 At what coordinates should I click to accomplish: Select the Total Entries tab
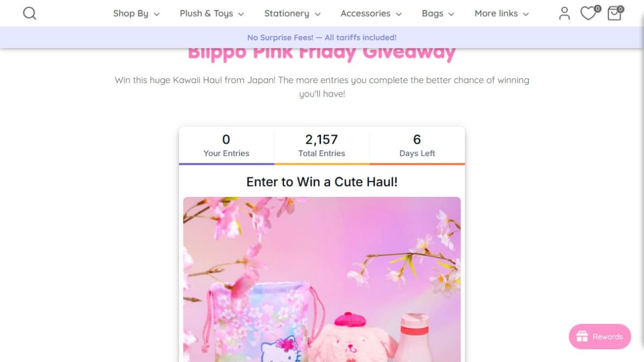[x=322, y=146]
